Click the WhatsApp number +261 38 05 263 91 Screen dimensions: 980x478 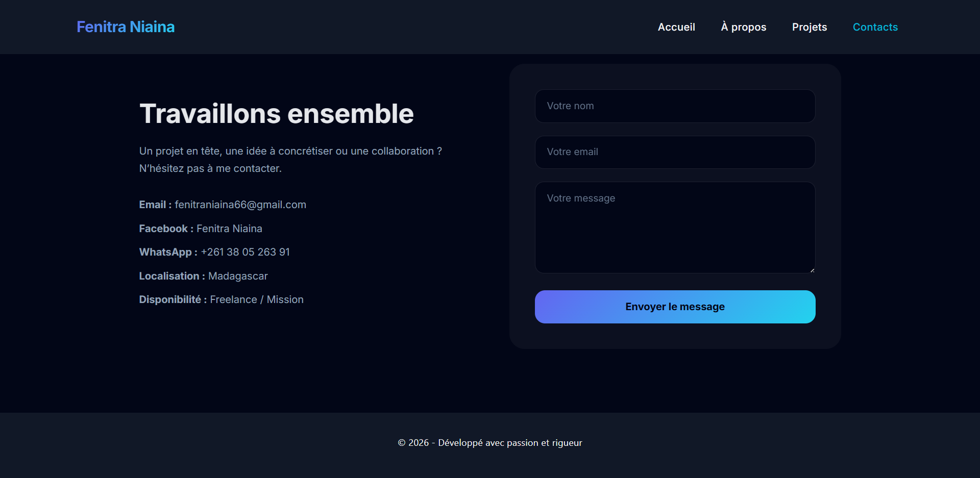pos(245,252)
